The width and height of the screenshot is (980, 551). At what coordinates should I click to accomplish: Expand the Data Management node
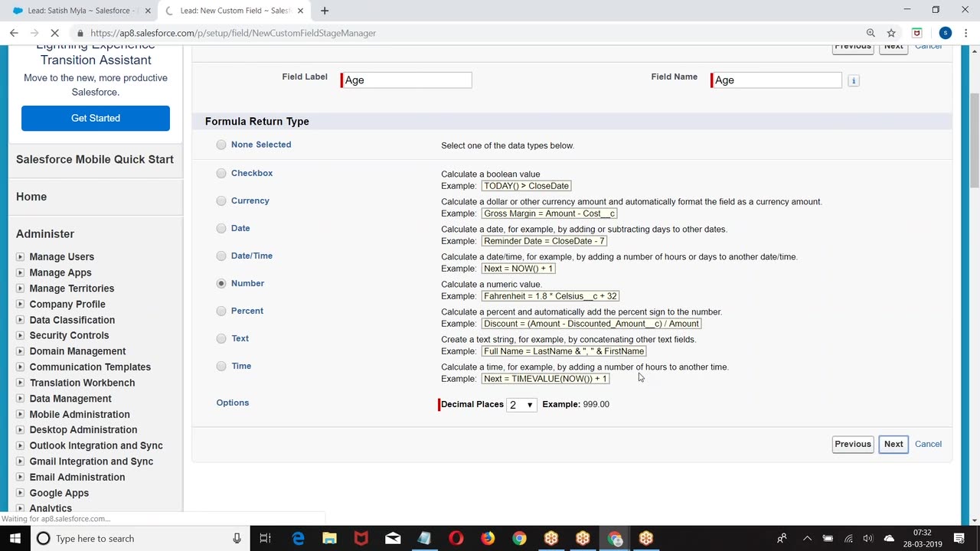point(20,399)
